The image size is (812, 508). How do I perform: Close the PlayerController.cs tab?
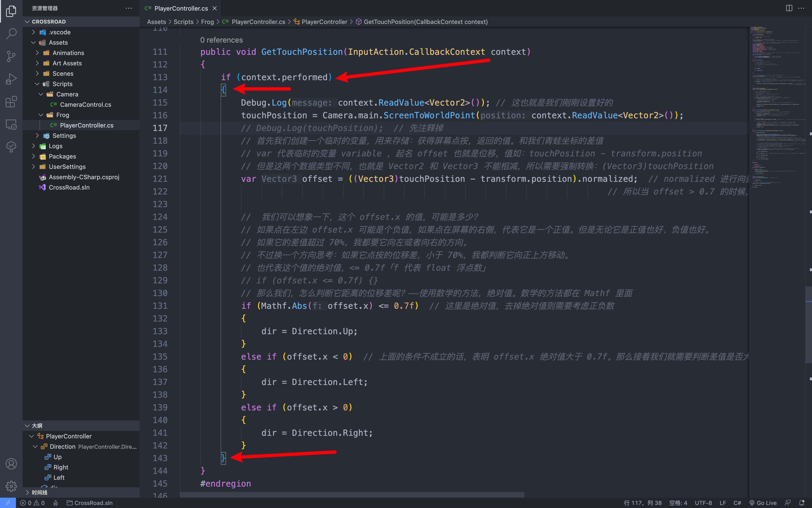215,8
